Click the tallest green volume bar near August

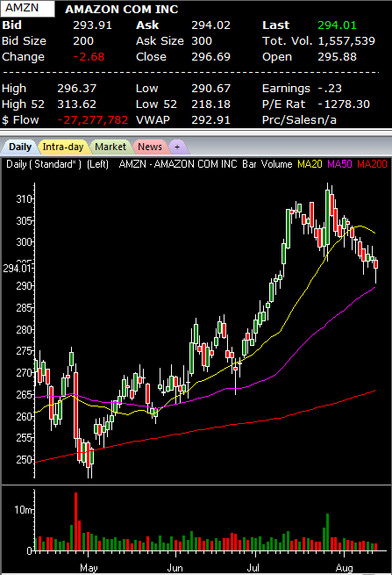[x=327, y=532]
